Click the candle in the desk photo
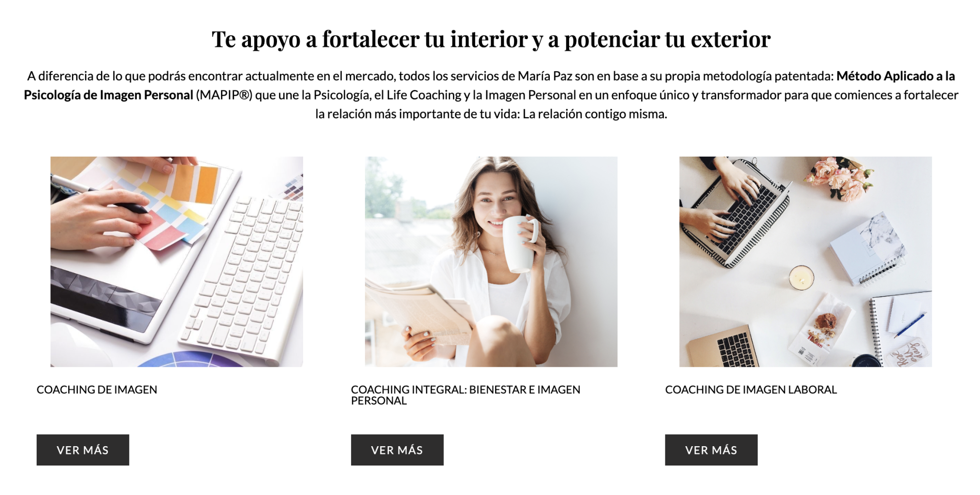Viewport: 980px width, 495px height. pos(801,278)
